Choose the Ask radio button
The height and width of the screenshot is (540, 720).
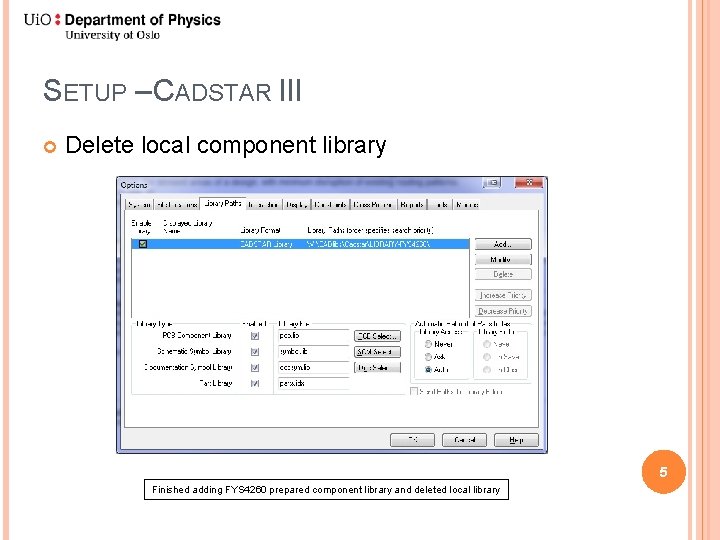click(x=428, y=357)
